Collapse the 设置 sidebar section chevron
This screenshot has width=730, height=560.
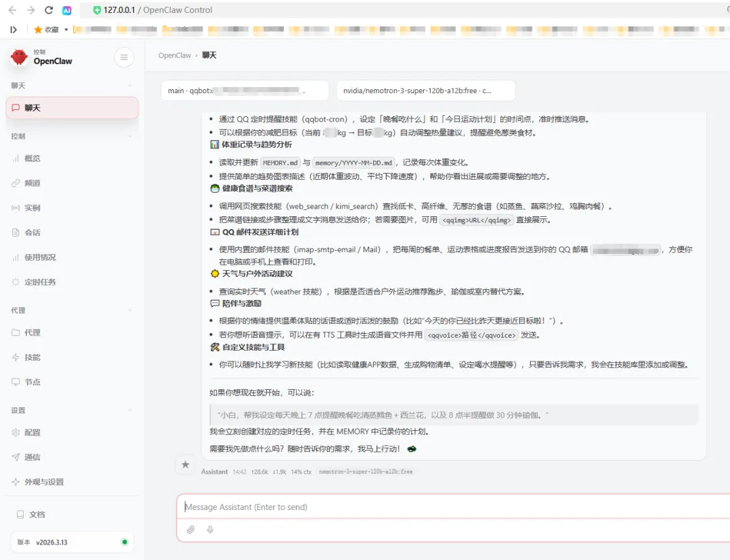(x=130, y=410)
